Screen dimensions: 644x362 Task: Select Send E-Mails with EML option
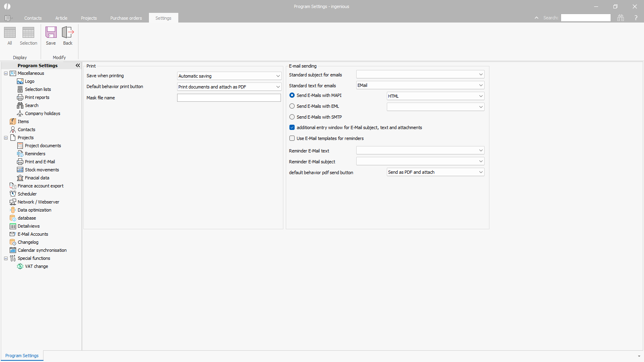click(x=292, y=106)
